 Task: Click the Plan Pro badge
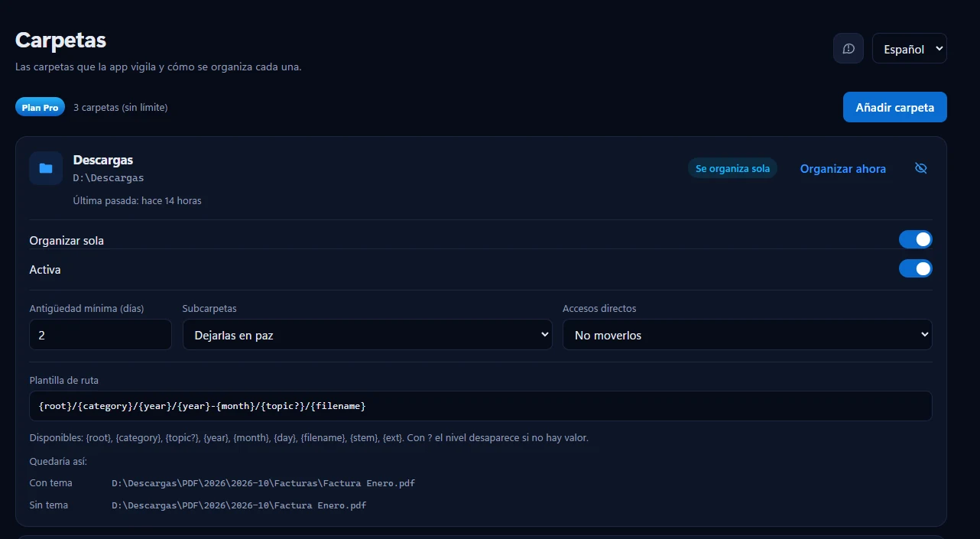point(40,107)
